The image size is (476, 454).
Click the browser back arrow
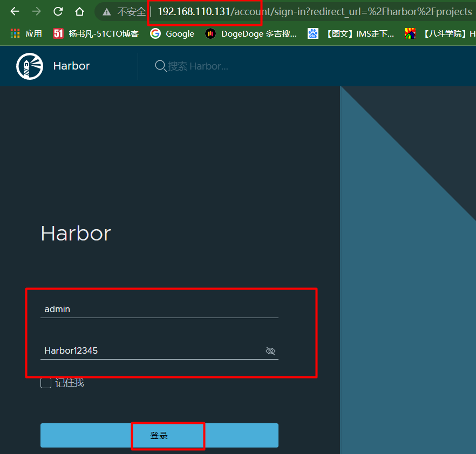click(15, 11)
